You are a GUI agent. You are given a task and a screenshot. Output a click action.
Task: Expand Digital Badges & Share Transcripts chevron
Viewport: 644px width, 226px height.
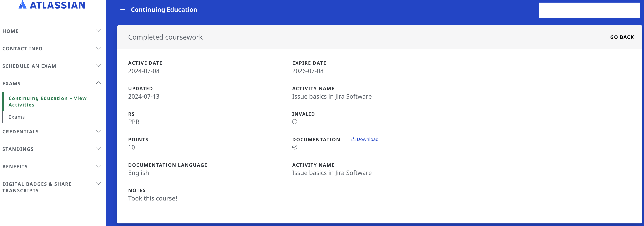point(98,184)
